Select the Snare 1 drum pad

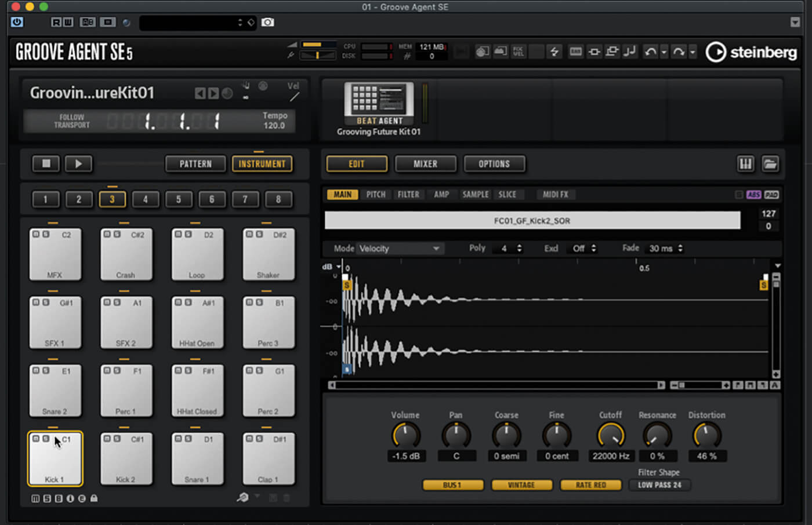click(x=197, y=458)
